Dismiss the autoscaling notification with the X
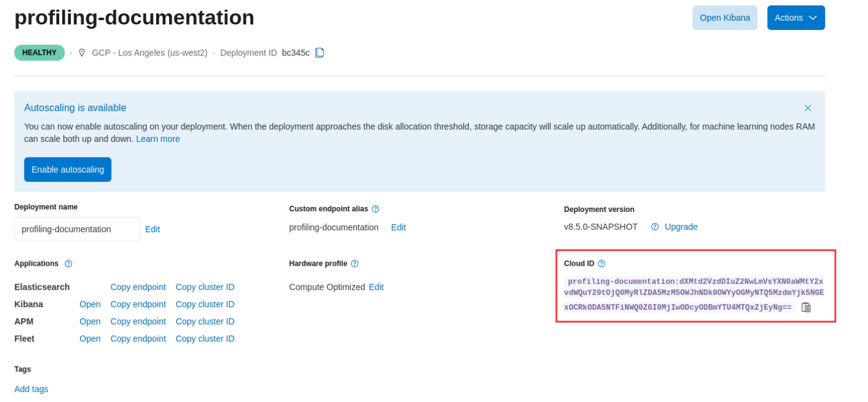This screenshot has width=868, height=402. click(x=808, y=108)
